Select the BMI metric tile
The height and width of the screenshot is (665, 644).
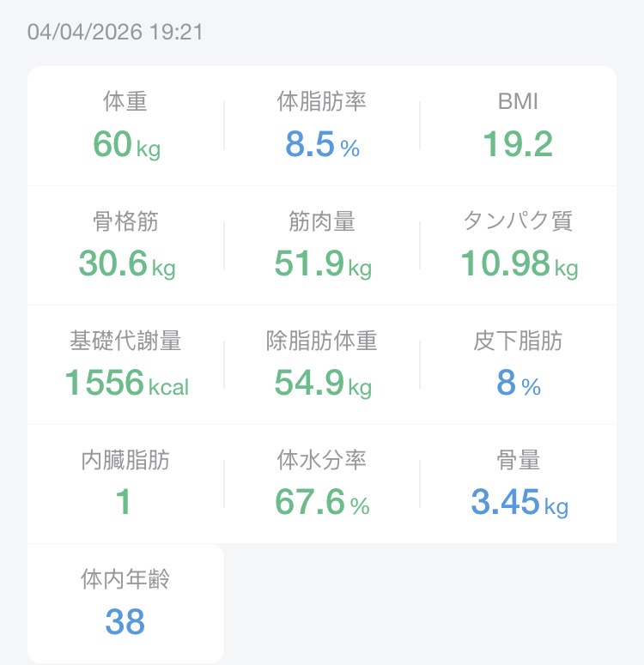(518, 126)
